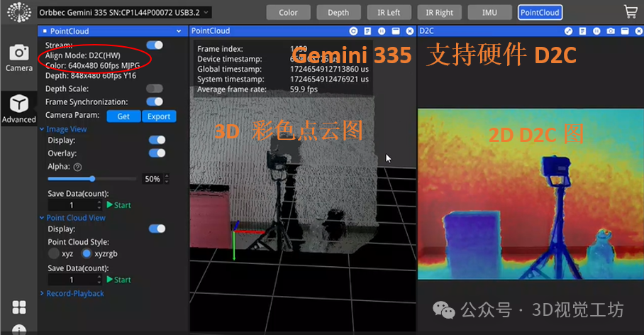
Task: Click the Orbbec logo icon
Action: 19,12
